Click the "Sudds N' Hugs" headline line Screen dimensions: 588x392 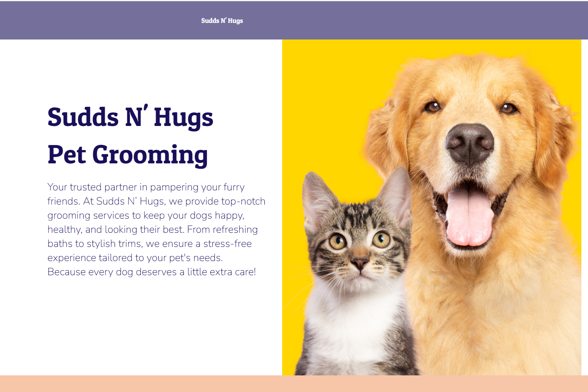point(130,117)
